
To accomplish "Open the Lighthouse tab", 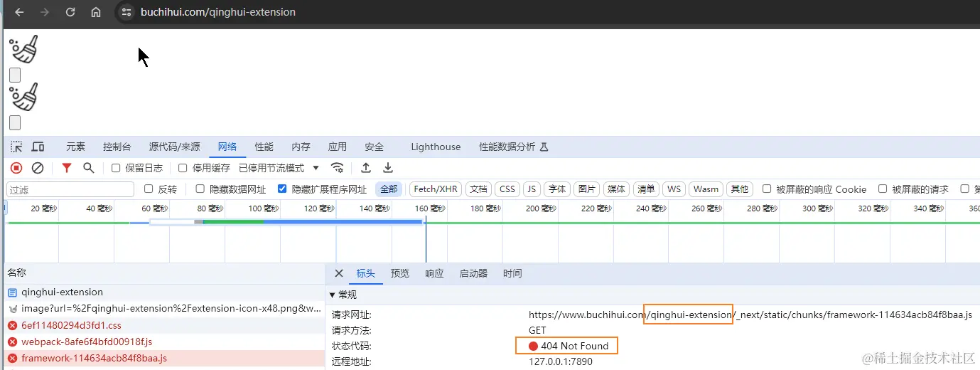I will click(x=436, y=147).
